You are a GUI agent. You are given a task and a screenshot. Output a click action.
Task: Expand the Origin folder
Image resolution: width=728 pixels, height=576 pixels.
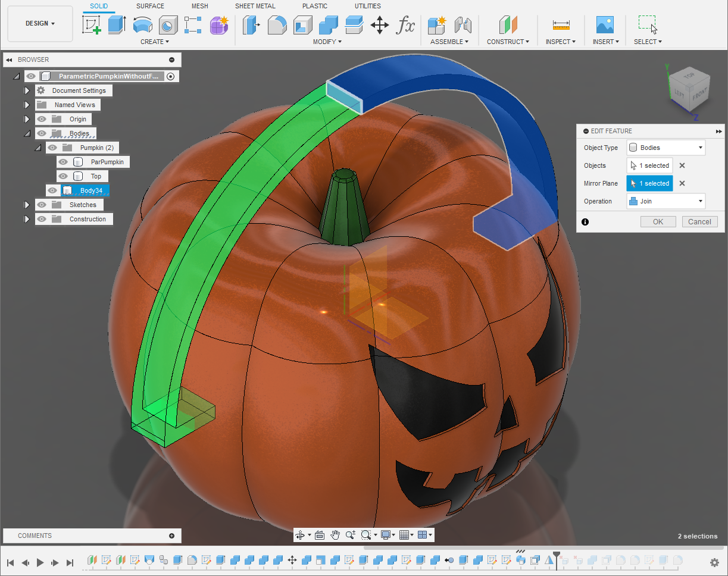tap(27, 119)
